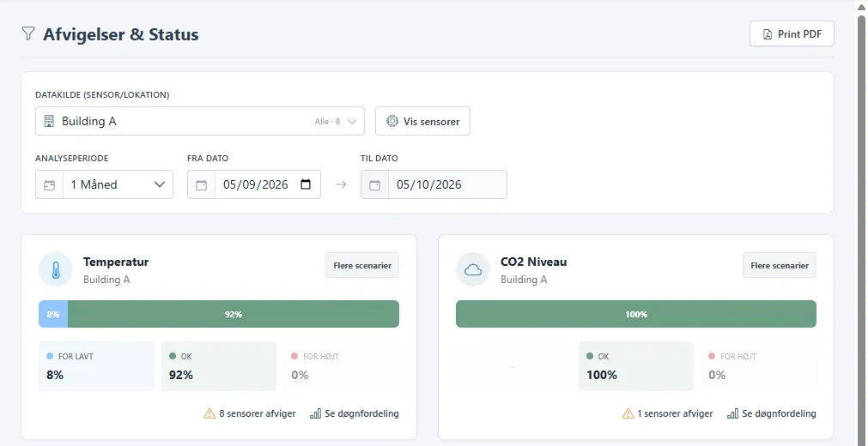Select the Temperatur For højt 0% tile
Image resolution: width=868 pixels, height=446 pixels.
[341, 366]
